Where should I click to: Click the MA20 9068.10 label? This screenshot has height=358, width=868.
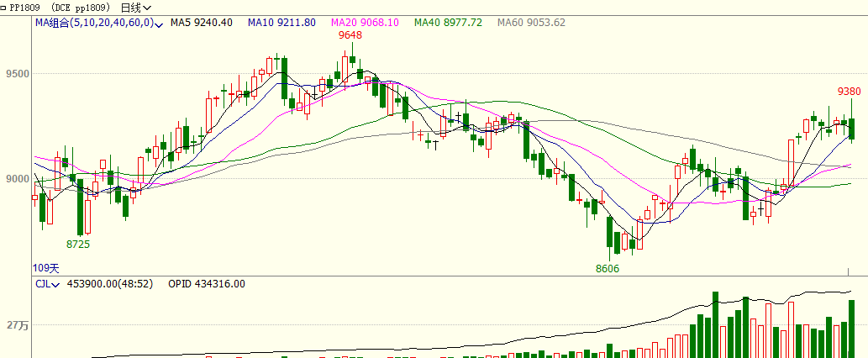[365, 23]
